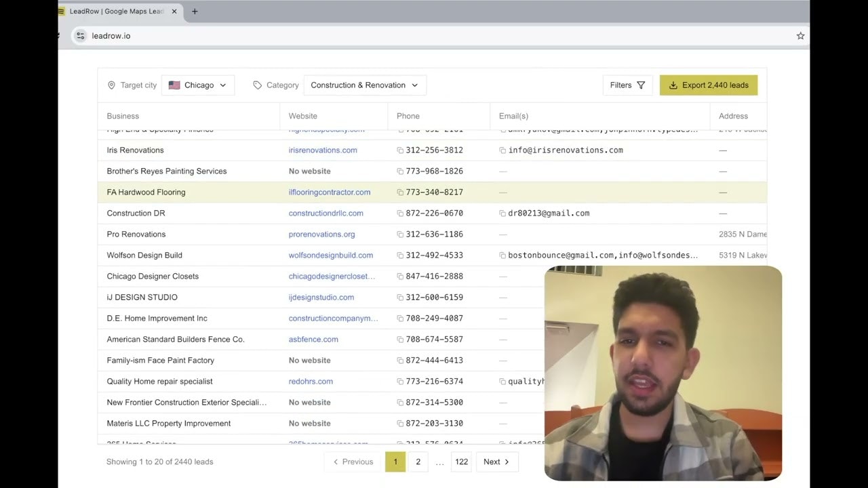Open a new browser tab
Screen dimensions: 868x488
click(195, 12)
